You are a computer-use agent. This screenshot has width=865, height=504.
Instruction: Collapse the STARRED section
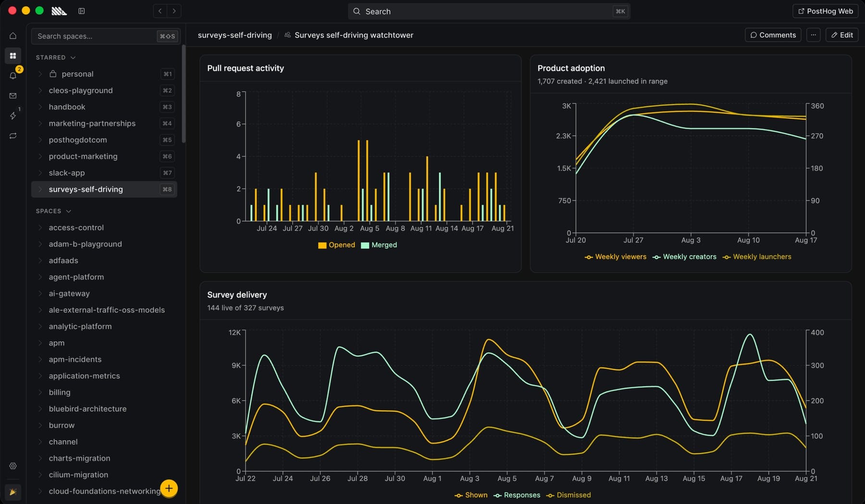pos(56,57)
